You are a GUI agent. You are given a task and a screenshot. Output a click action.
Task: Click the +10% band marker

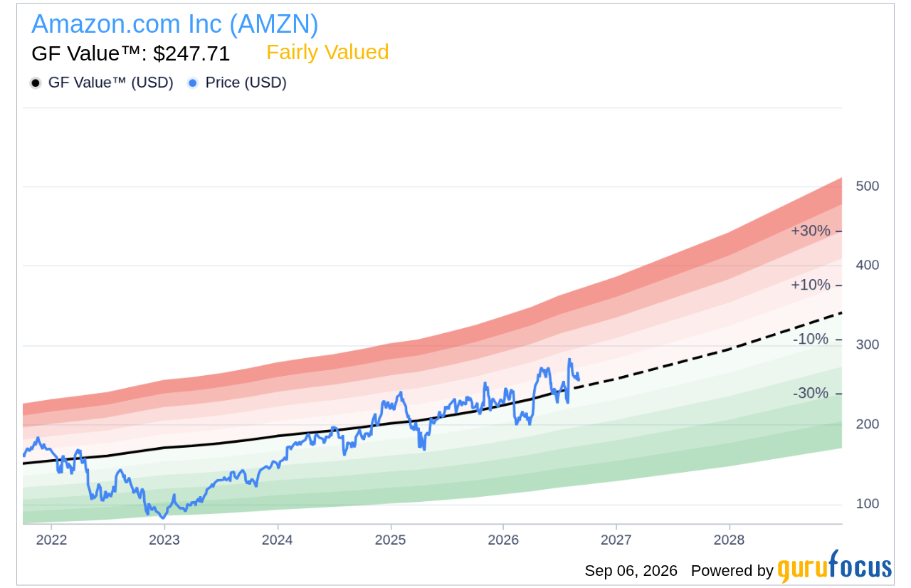click(811, 285)
